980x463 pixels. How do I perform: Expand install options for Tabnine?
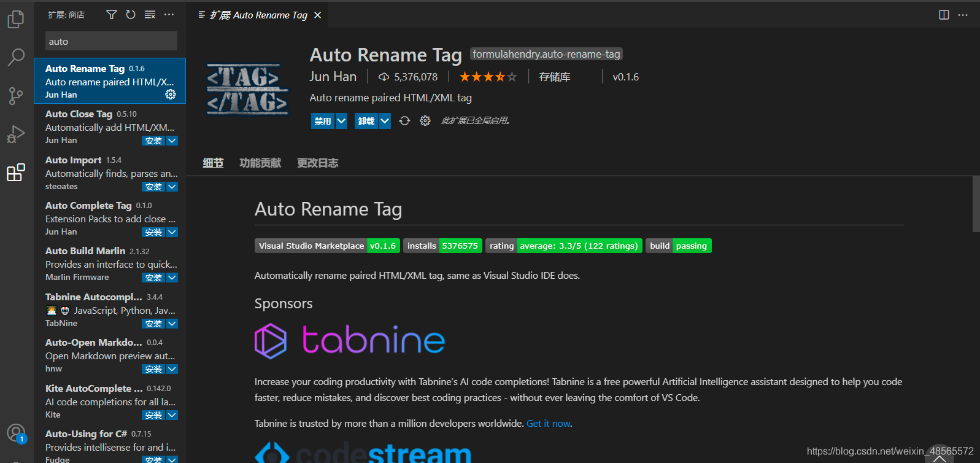pos(172,324)
